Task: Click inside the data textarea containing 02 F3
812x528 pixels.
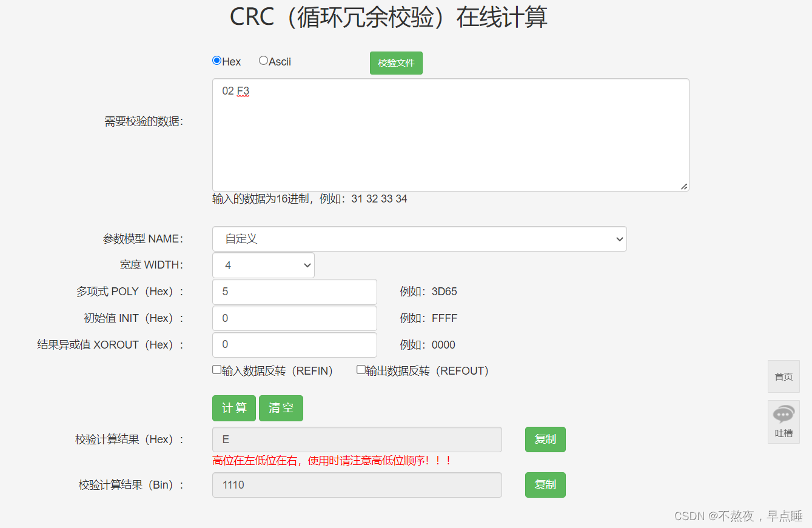Action: pyautogui.click(x=451, y=135)
